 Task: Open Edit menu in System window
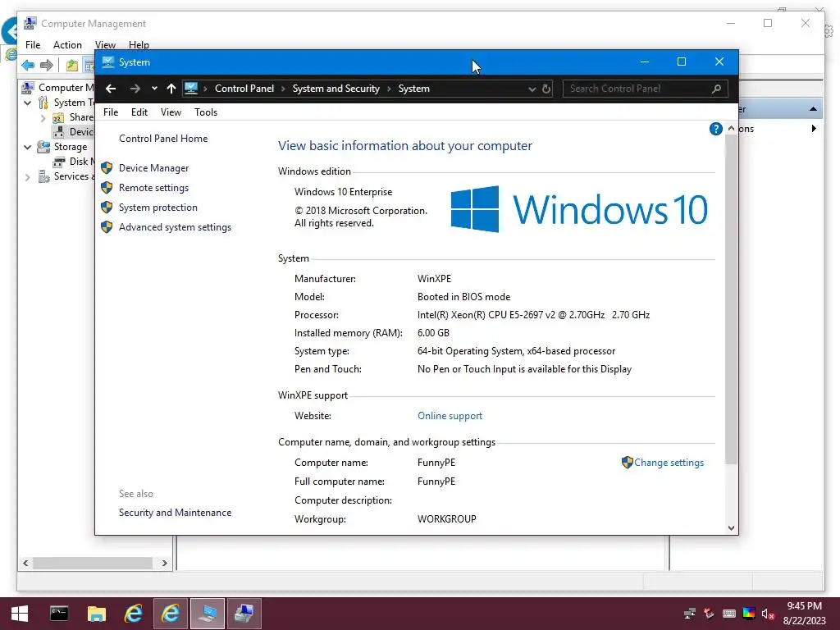pyautogui.click(x=139, y=112)
